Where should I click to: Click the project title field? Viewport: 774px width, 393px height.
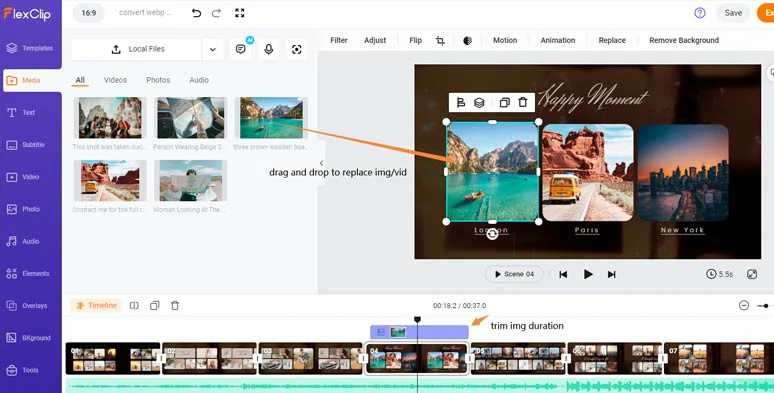click(145, 13)
